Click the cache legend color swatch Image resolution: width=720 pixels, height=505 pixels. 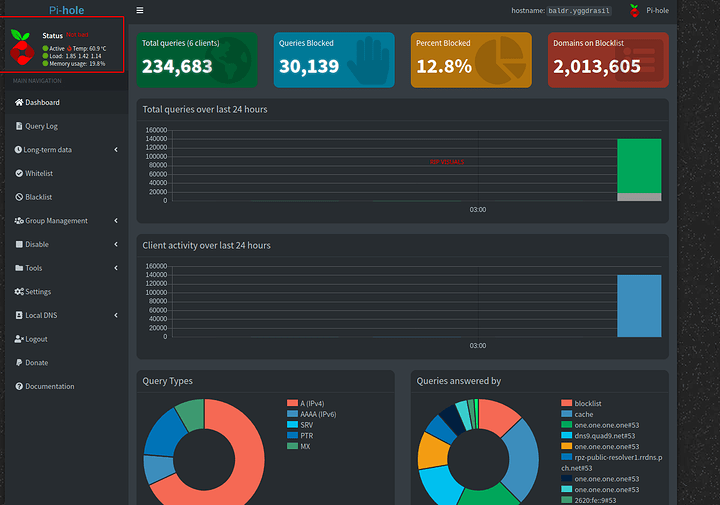[566, 414]
